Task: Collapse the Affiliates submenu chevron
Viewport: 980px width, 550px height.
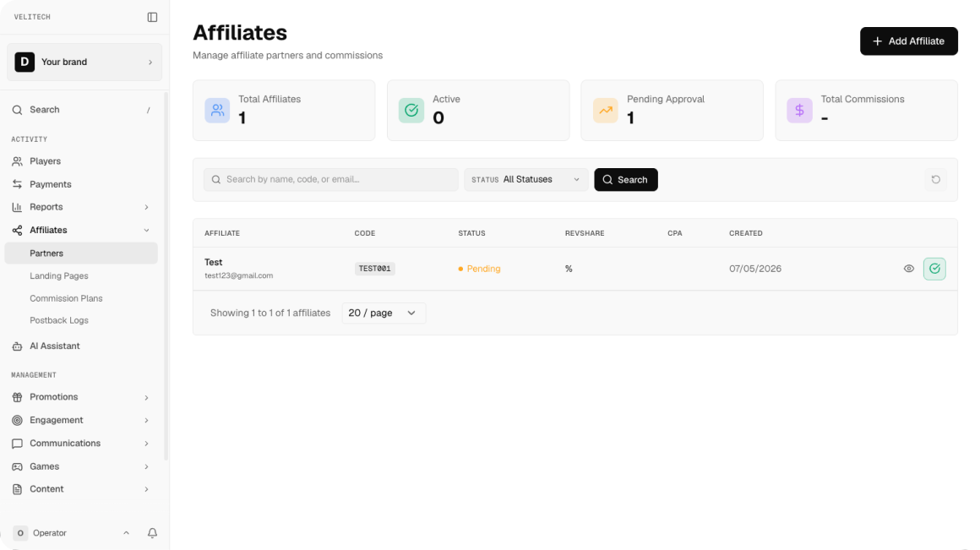Action: pyautogui.click(x=146, y=230)
